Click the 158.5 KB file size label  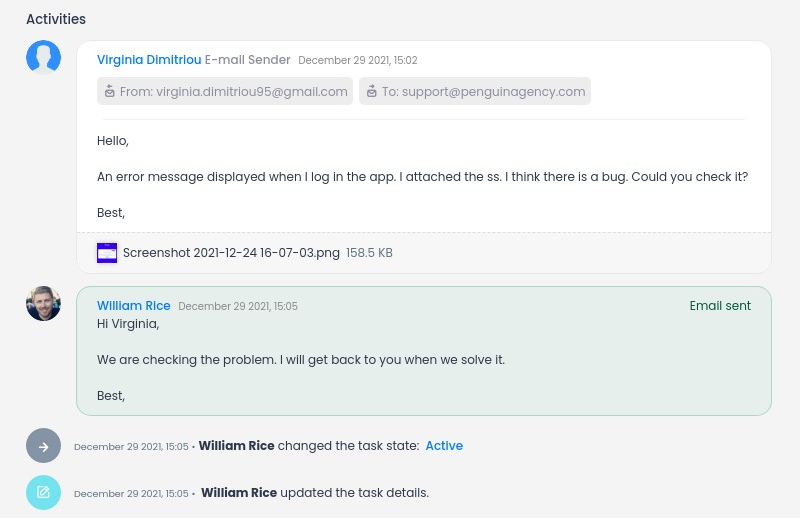point(369,253)
